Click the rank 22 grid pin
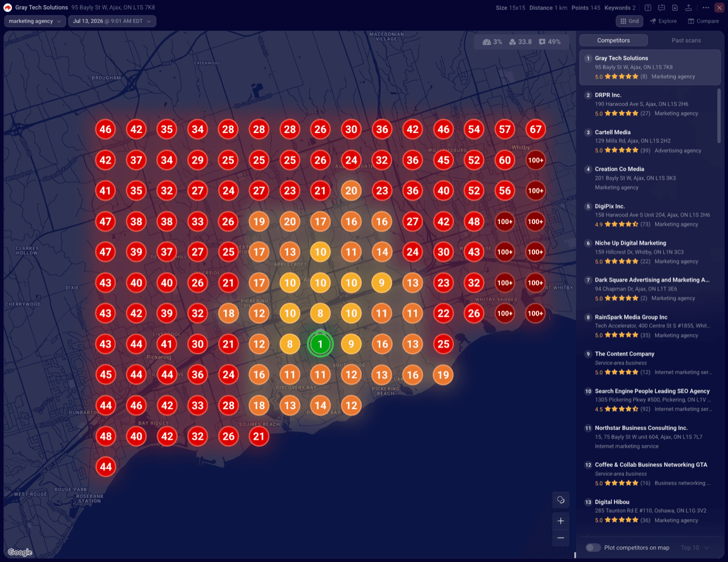The width and height of the screenshot is (728, 562). point(444,313)
